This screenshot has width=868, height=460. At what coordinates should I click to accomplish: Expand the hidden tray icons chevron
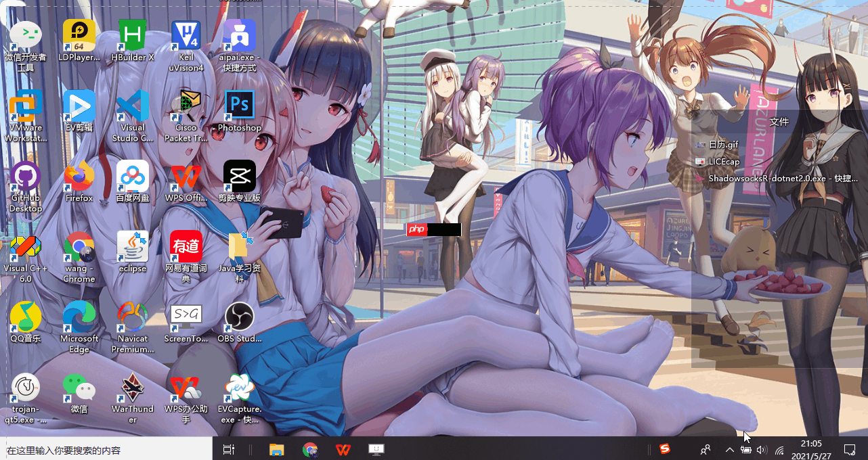(729, 448)
